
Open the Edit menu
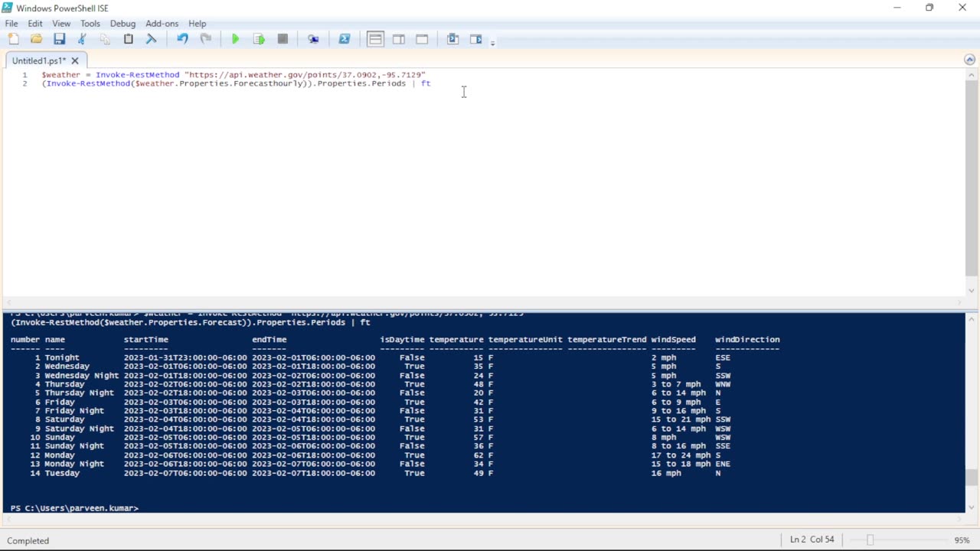tap(35, 24)
